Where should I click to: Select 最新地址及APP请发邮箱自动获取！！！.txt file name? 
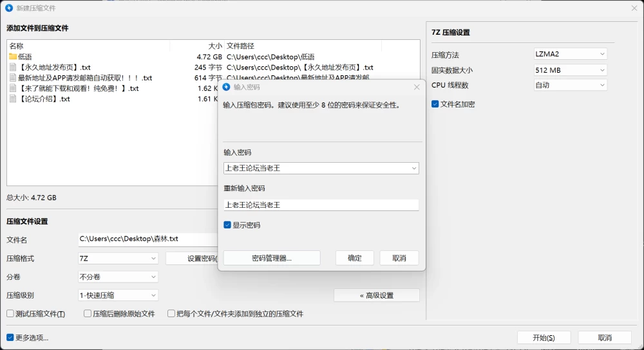coord(85,78)
